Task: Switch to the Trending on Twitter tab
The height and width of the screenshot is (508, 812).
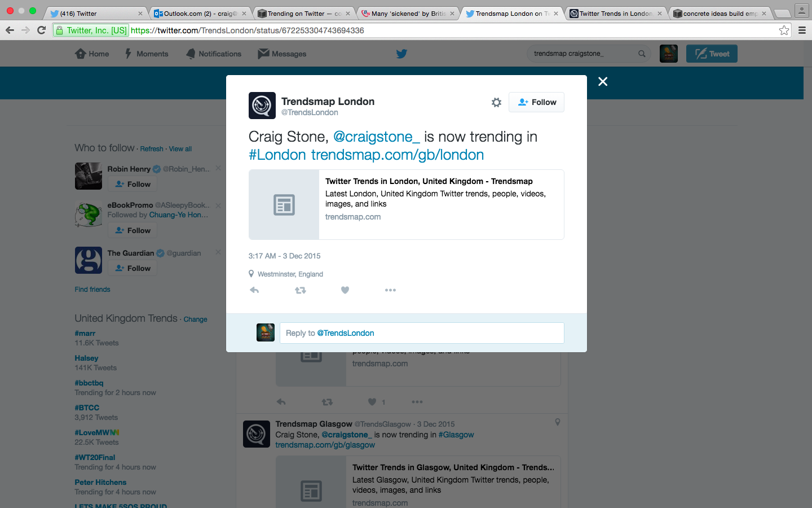Action: tap(303, 14)
